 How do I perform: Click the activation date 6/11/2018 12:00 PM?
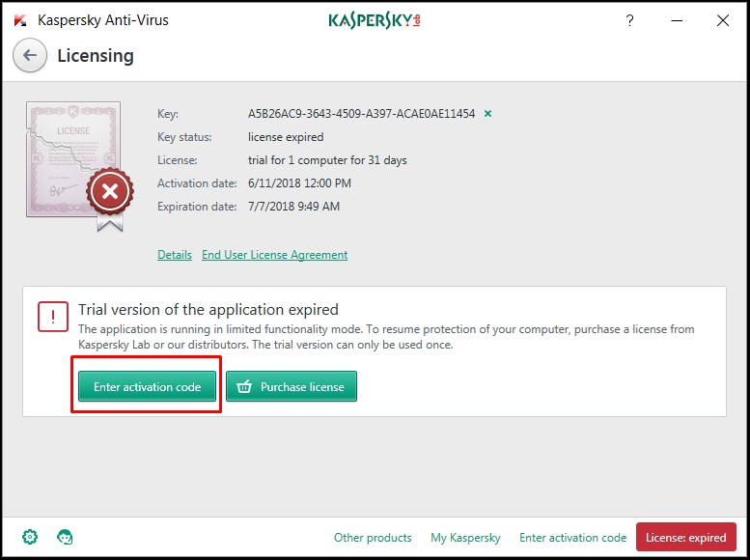coord(299,182)
